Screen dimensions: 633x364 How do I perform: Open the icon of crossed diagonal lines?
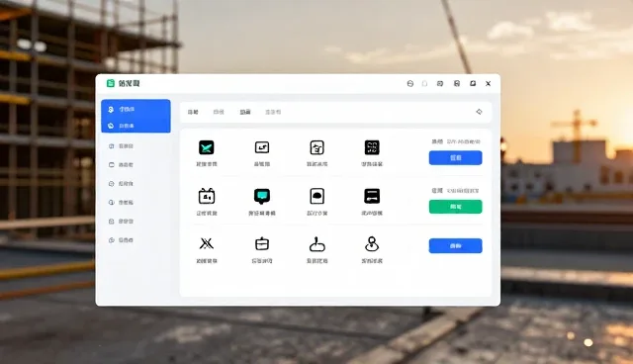[x=207, y=243]
